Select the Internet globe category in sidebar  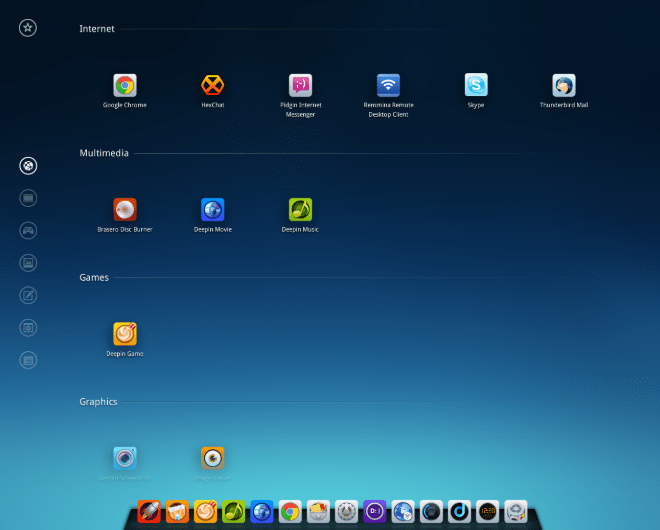(28, 166)
